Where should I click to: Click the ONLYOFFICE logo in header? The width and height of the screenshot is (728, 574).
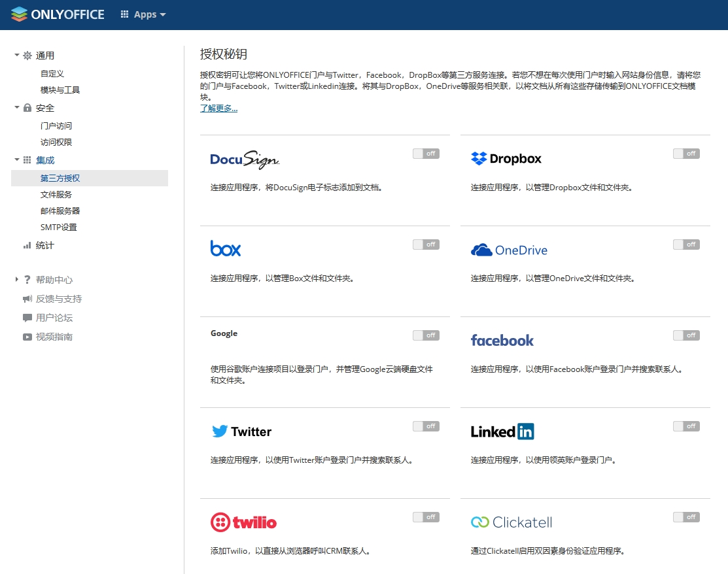[x=58, y=14]
